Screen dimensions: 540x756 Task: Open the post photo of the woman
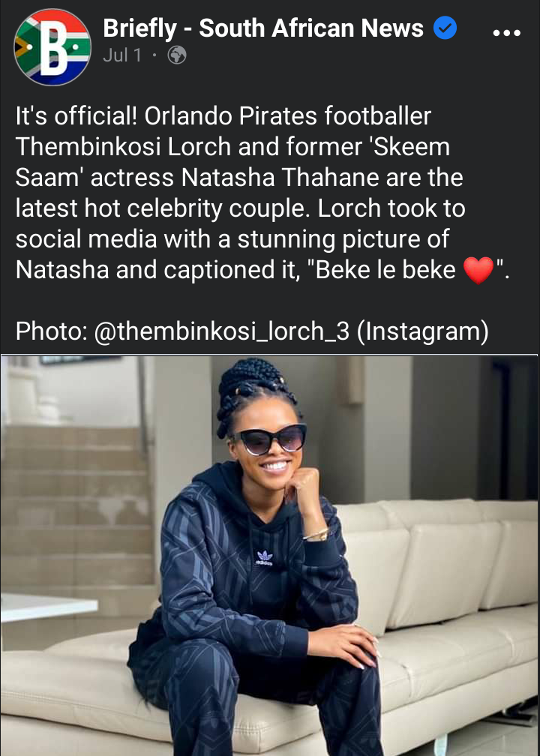(x=269, y=556)
